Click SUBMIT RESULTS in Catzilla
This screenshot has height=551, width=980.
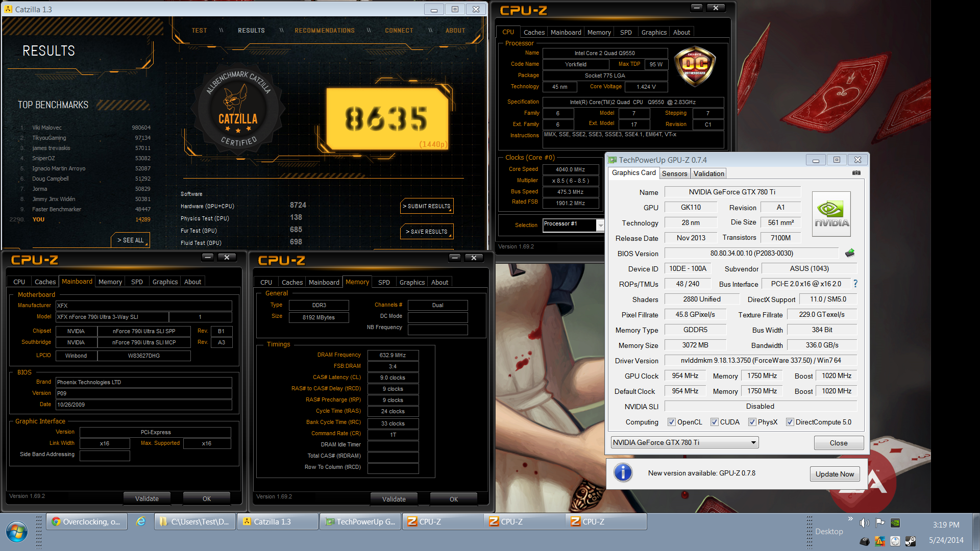pyautogui.click(x=427, y=206)
